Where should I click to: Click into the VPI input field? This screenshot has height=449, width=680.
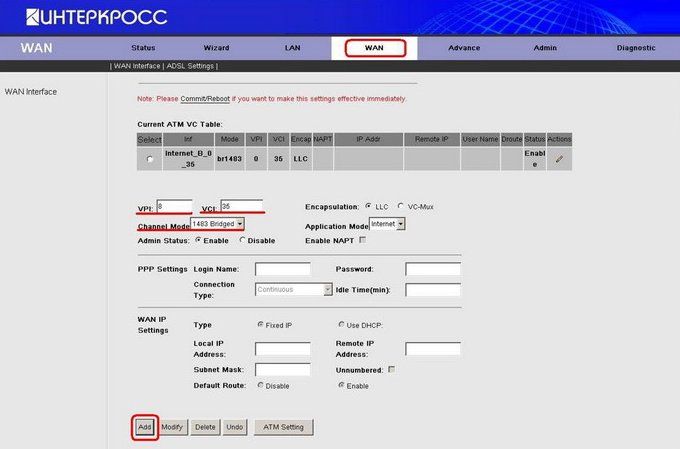click(174, 206)
